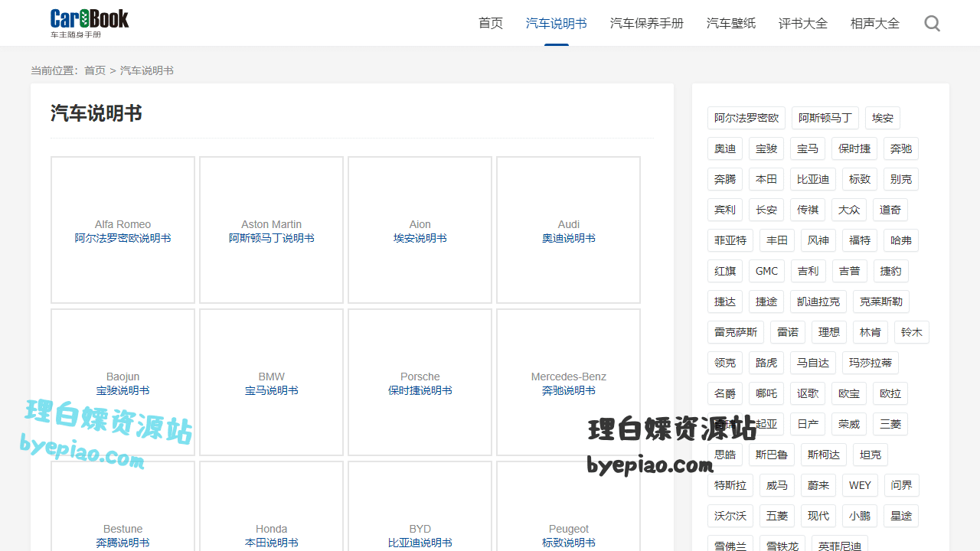
Task: Select the 宾利 sidebar tag
Action: [x=725, y=210]
